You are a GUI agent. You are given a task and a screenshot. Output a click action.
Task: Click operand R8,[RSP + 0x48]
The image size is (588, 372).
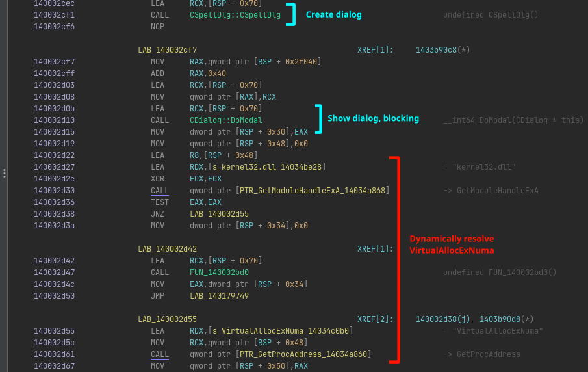(224, 155)
